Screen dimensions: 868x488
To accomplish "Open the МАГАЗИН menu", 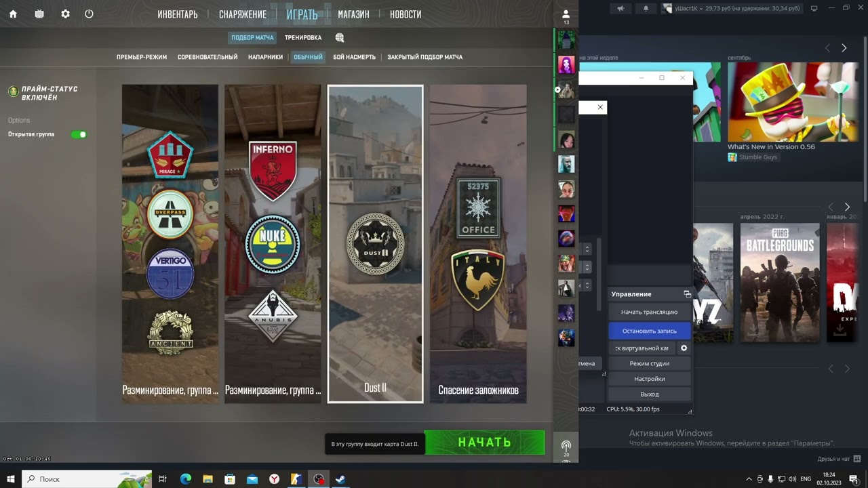I will [x=353, y=14].
